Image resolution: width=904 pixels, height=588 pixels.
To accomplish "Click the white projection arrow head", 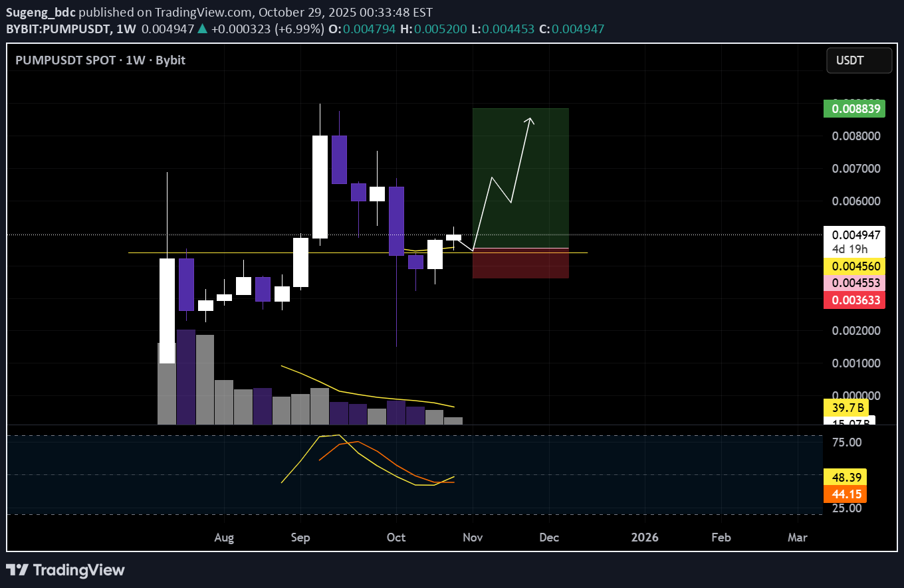I will coord(530,120).
